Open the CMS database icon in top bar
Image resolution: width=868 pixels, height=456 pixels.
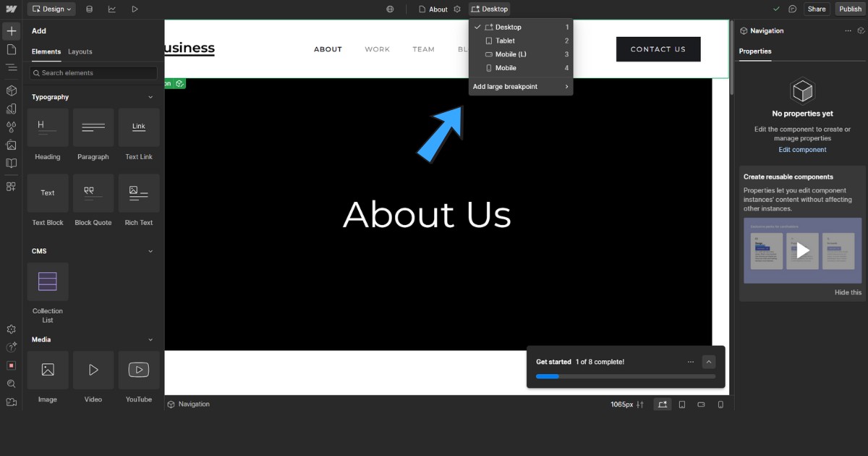point(89,9)
